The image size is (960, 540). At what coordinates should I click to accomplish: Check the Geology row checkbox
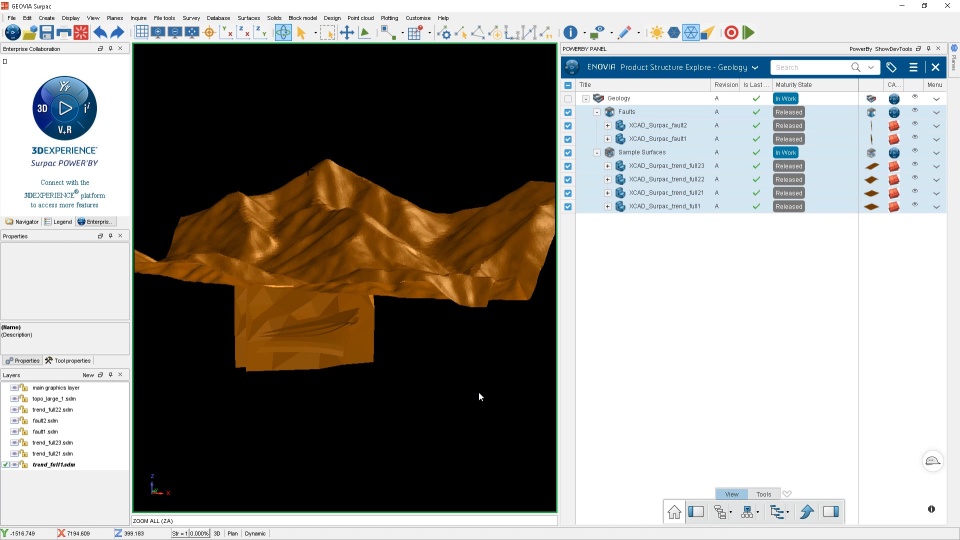(568, 99)
